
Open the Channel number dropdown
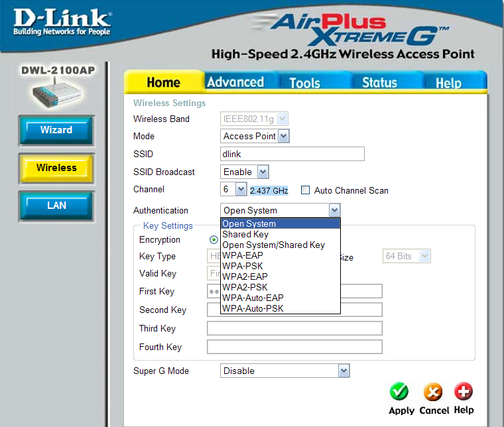point(233,189)
